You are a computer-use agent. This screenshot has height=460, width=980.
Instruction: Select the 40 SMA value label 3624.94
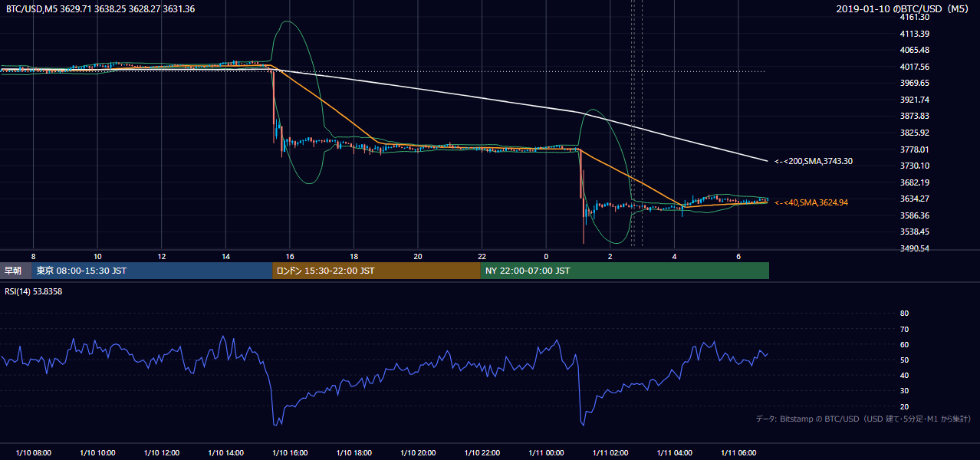811,202
